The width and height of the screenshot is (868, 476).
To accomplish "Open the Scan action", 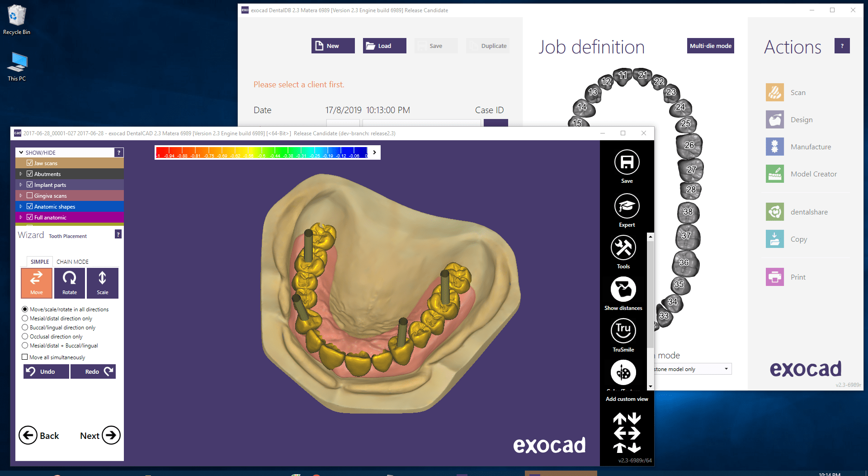I will click(775, 92).
